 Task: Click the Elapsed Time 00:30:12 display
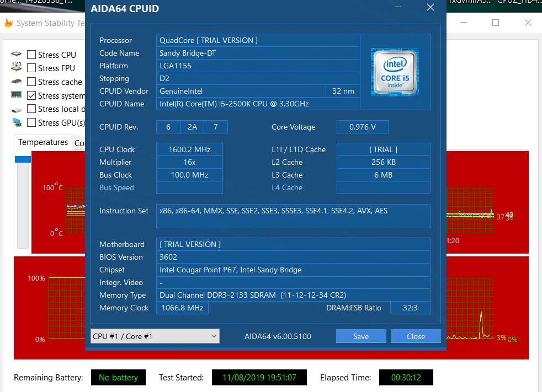(x=406, y=378)
